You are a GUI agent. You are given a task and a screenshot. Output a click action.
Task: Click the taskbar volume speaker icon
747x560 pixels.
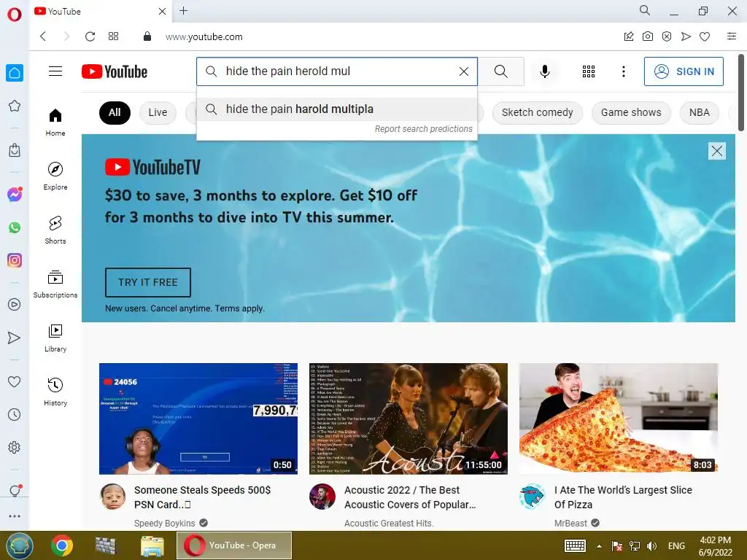pyautogui.click(x=651, y=545)
